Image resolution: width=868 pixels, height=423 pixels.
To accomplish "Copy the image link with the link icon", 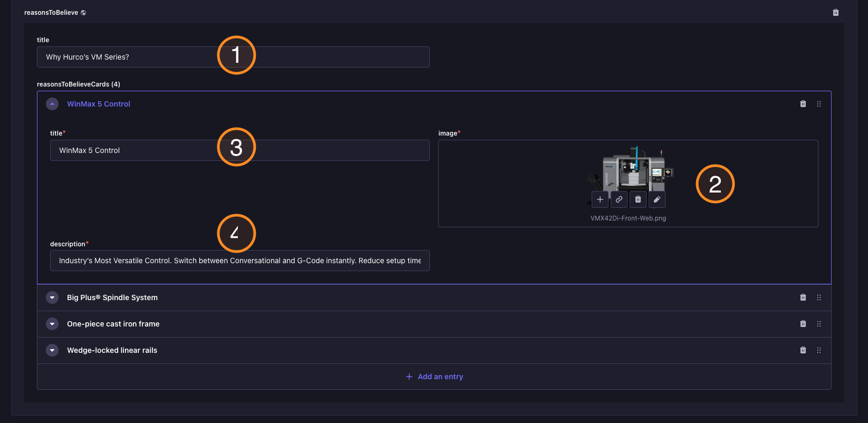I will click(x=619, y=199).
